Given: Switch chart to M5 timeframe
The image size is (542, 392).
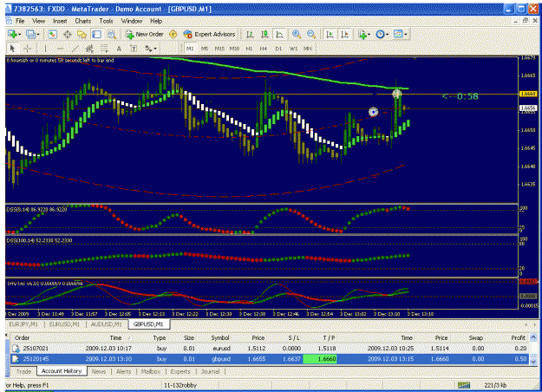Looking at the screenshot, I should pos(205,49).
